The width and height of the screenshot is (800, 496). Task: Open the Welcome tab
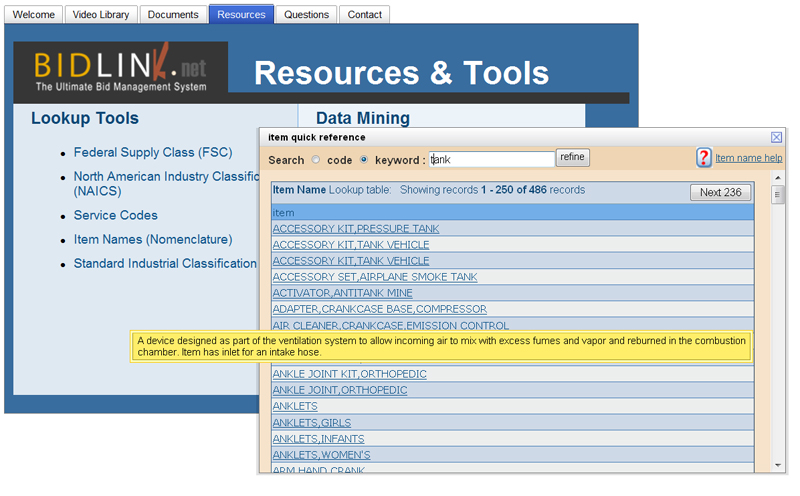click(x=34, y=14)
